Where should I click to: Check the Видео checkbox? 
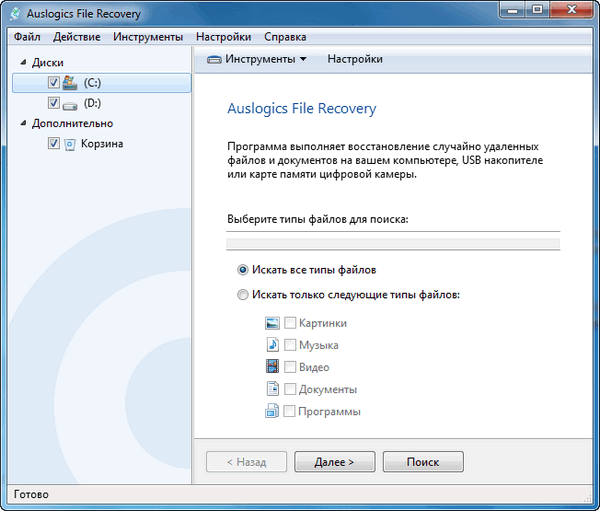(x=290, y=367)
